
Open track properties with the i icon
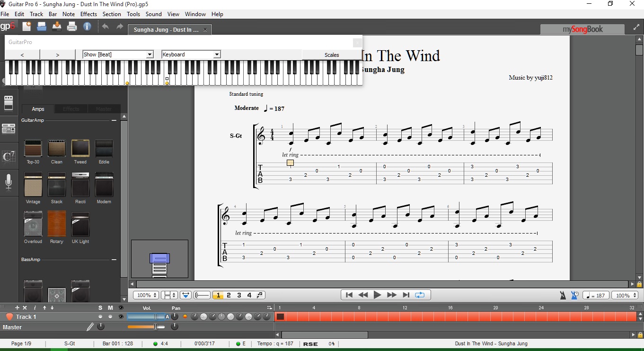[35, 308]
